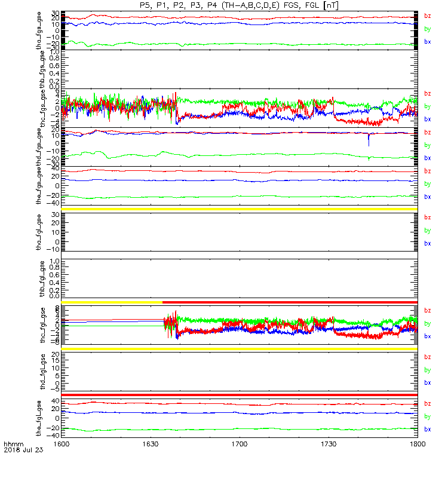This screenshot has height=478, width=448.
Task: Click the tha_fgs_gse y-axis label
Action: pyautogui.click(x=39, y=30)
